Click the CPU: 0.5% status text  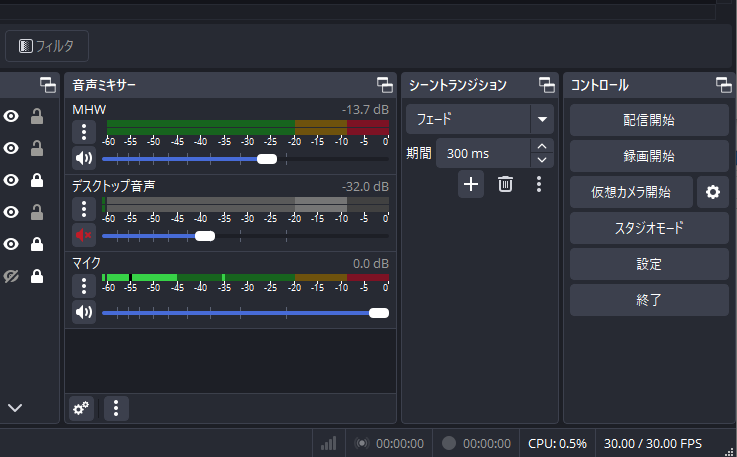(557, 443)
